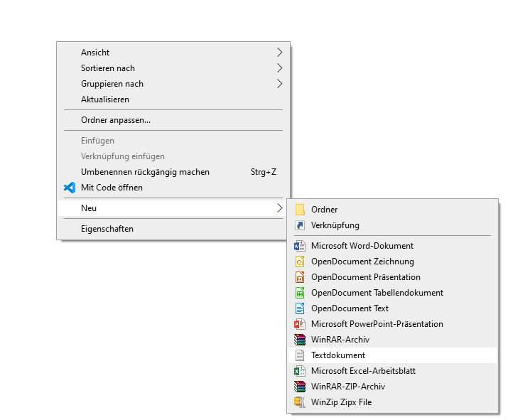
Task: Select Aktualisieren to refresh the folder
Action: click(x=173, y=99)
